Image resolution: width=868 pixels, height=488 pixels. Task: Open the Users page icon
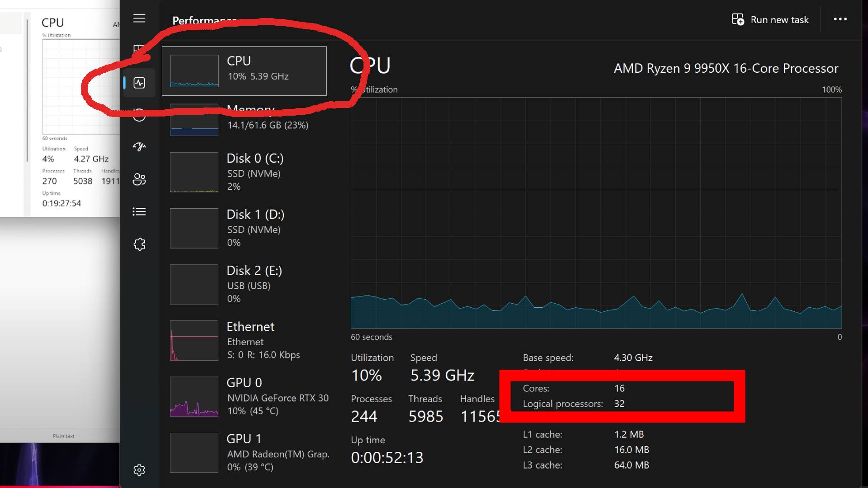click(x=139, y=179)
